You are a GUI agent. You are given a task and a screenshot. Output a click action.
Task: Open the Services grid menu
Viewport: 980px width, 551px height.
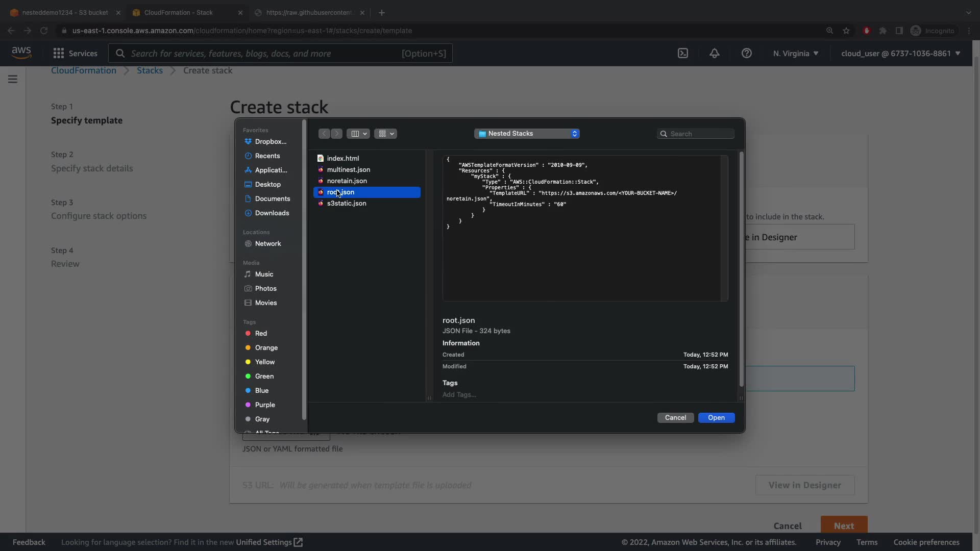click(75, 53)
